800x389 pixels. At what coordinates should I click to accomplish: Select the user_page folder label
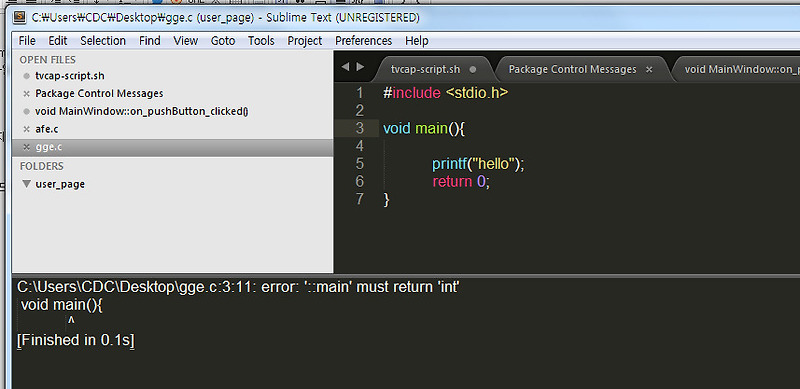click(x=60, y=184)
